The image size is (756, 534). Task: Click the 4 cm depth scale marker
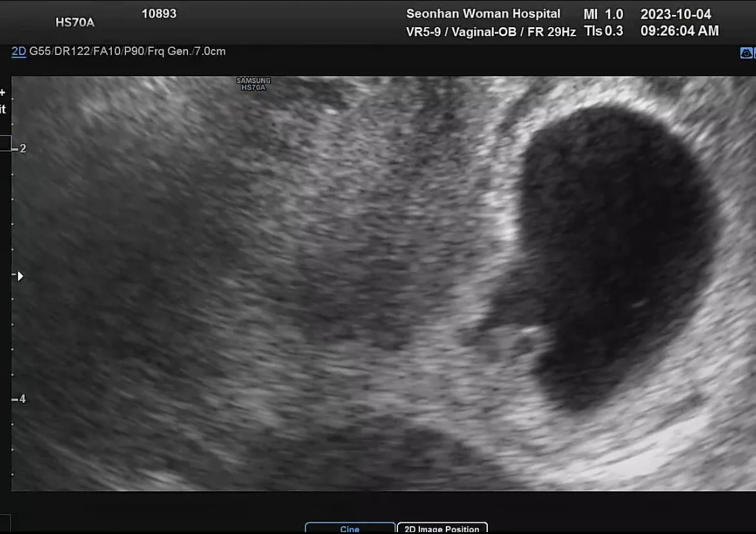20,399
